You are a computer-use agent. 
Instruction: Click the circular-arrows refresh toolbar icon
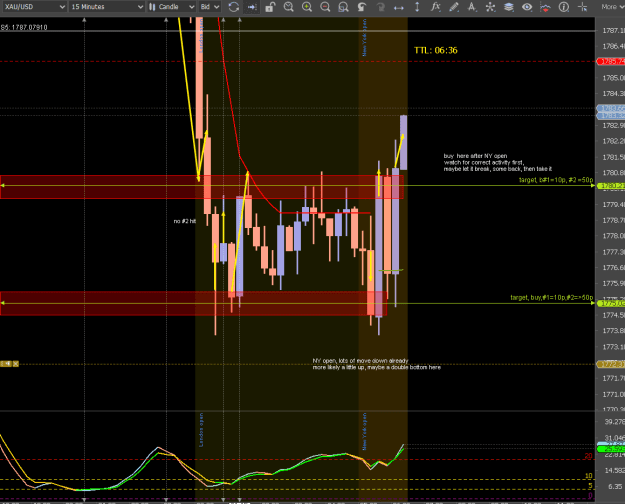click(234, 7)
